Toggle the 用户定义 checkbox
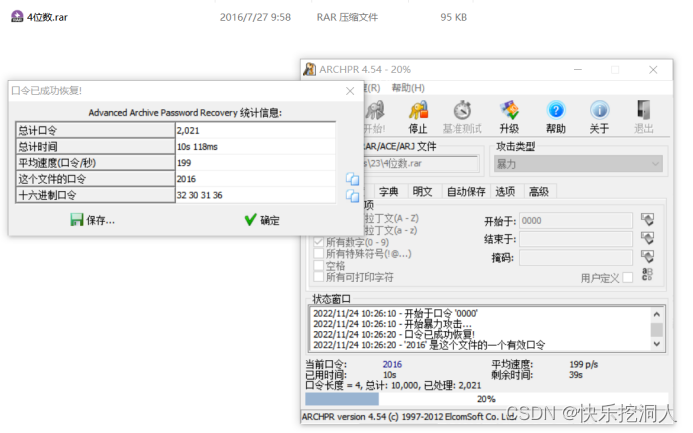Screen dimensions: 693x433 coord(627,277)
